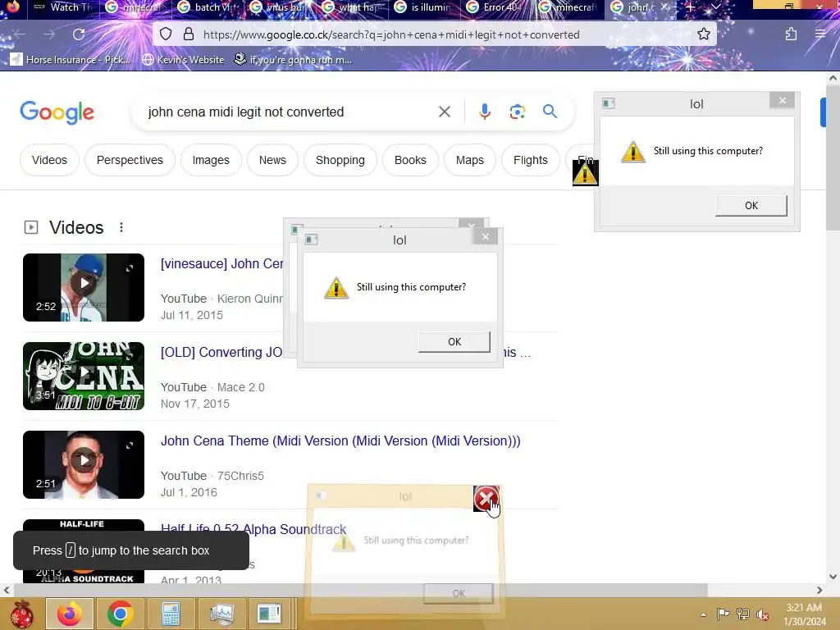Open the Firefox hamburger menu
Screen dimensions: 840x630
(x=820, y=34)
